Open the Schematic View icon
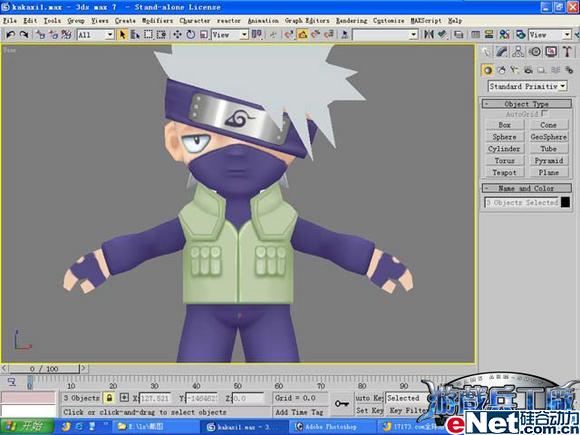The width and height of the screenshot is (580, 435). coord(489,35)
